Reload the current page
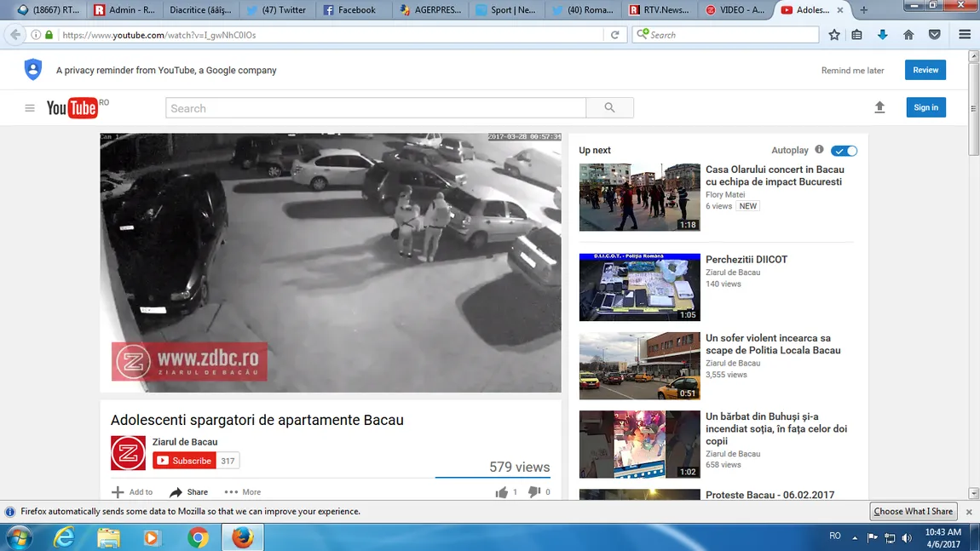980x551 pixels. 615,35
